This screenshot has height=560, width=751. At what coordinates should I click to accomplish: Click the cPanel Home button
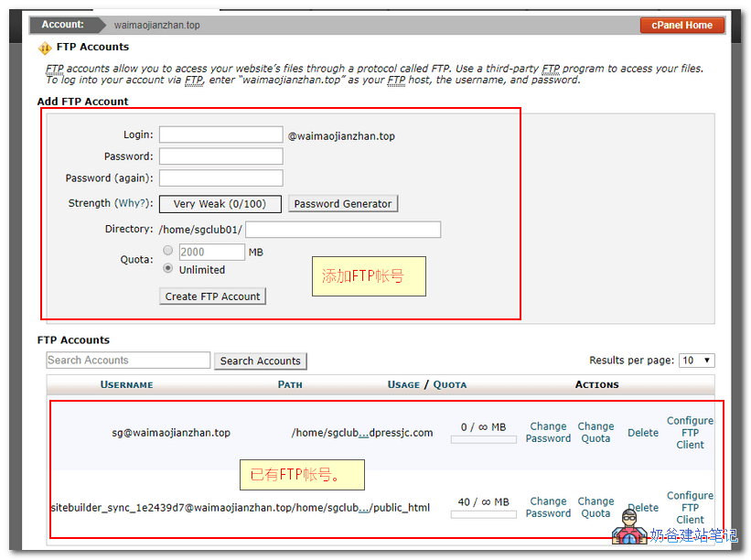click(682, 26)
